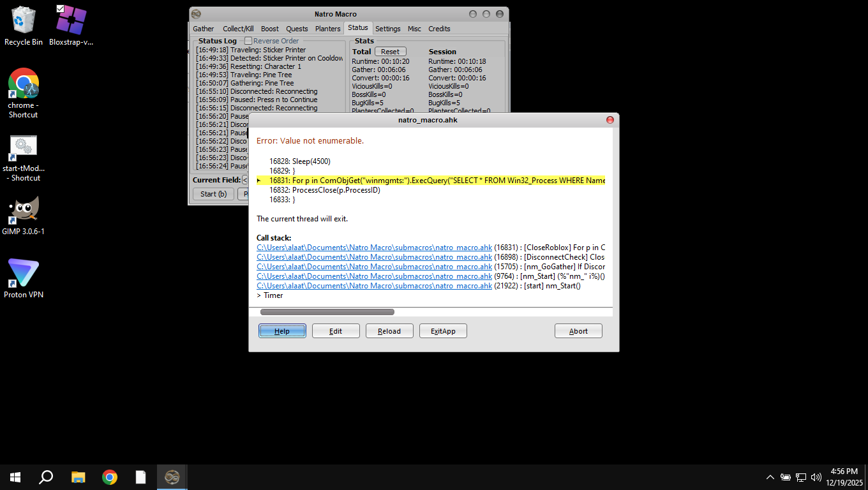Open call stack link for line 16831
The width and height of the screenshot is (868, 490).
click(x=375, y=248)
